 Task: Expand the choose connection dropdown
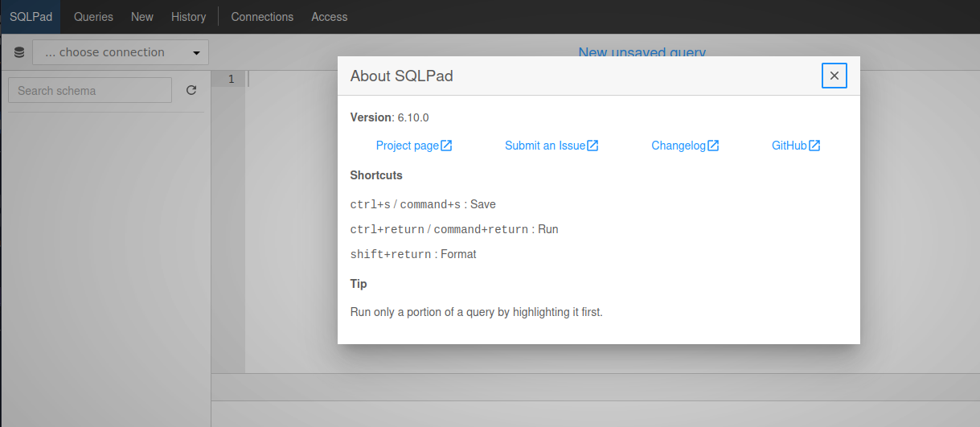click(121, 52)
